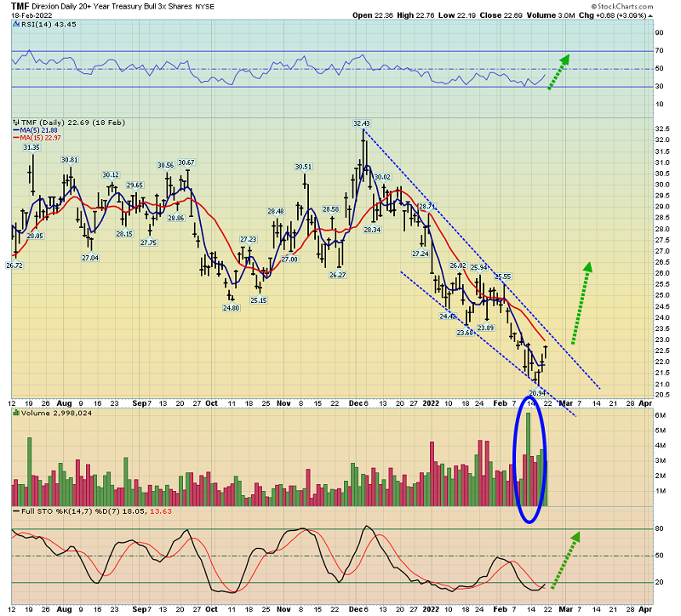
Task: Click the '28.86' price label
Action: [176, 219]
